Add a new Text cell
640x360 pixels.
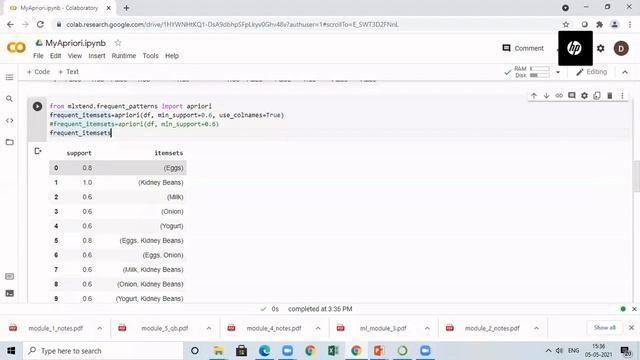69,72
